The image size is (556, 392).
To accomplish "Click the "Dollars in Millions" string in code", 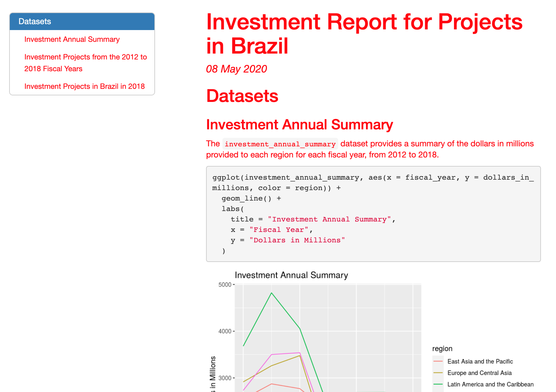I will [297, 240].
